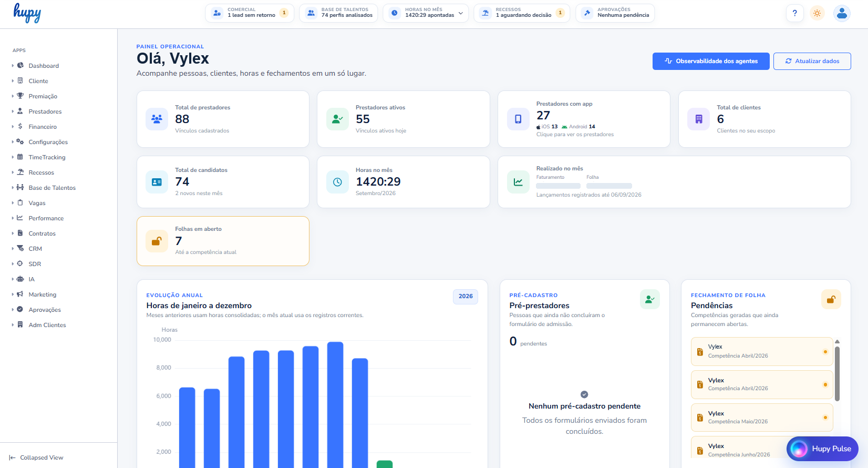
Task: Click 'Clientes no seu escopo' text
Action: (x=746, y=131)
